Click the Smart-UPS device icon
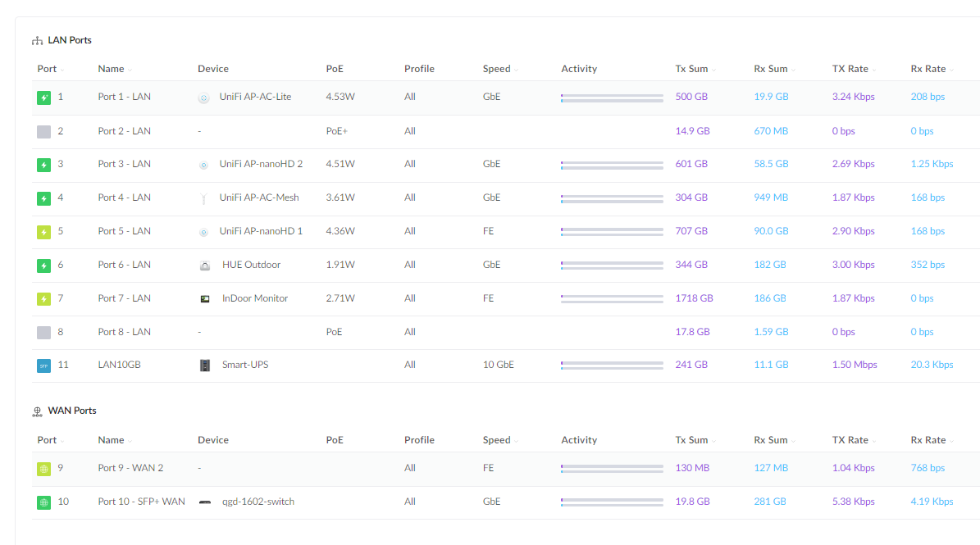 pyautogui.click(x=205, y=366)
